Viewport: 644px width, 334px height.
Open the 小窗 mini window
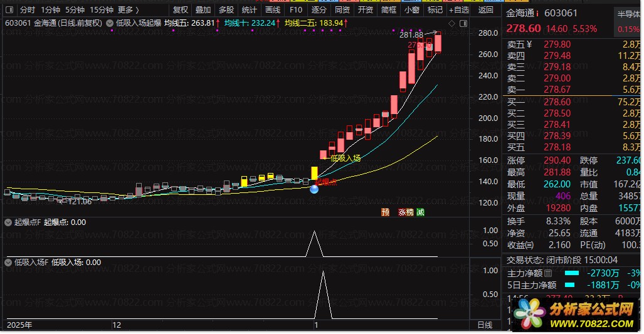(x=411, y=9)
